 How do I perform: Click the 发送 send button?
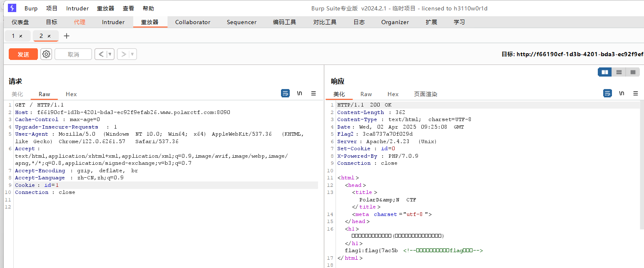tap(23, 54)
